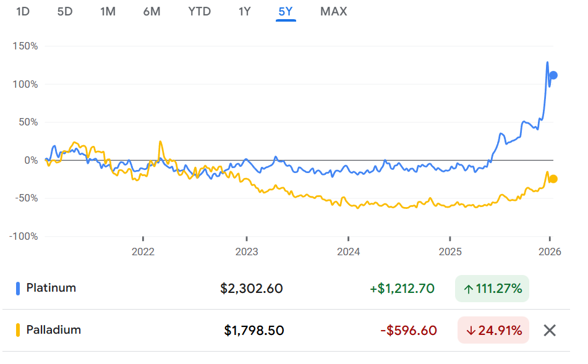
Task: Select the 1Y range tab
Action: click(244, 12)
